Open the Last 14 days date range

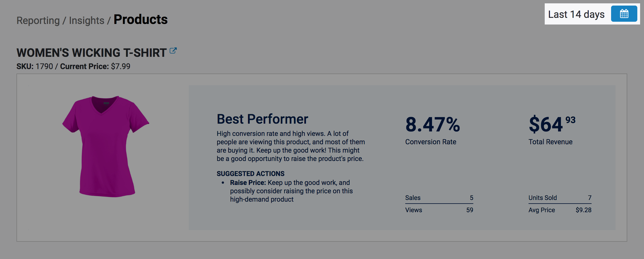pos(576,14)
